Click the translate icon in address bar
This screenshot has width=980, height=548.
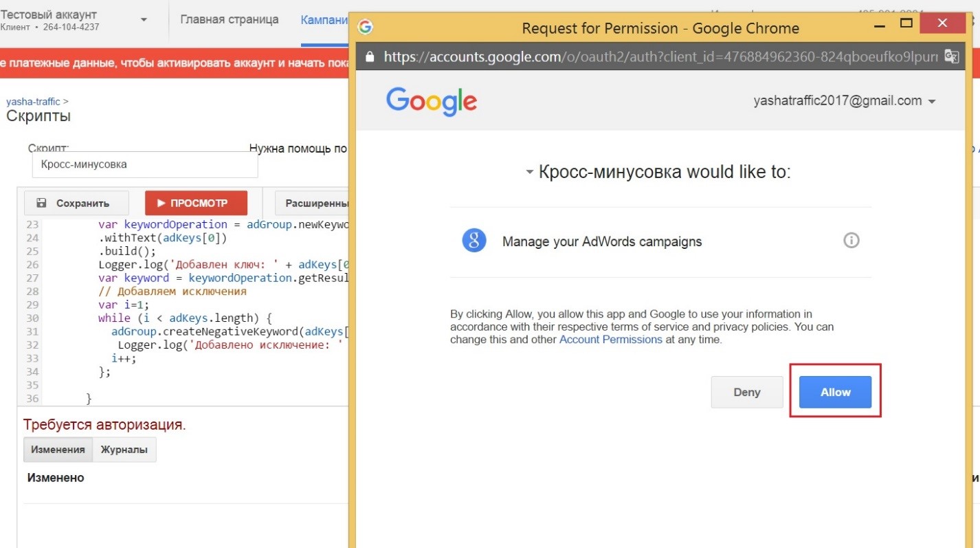[952, 56]
